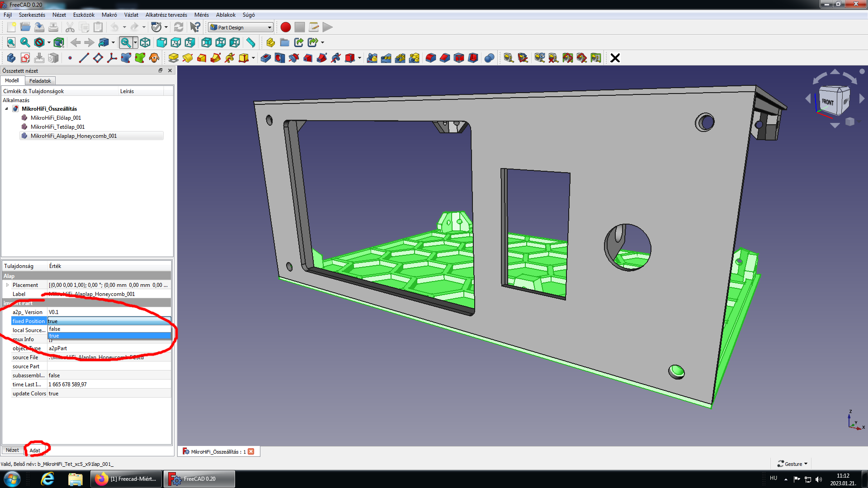The width and height of the screenshot is (868, 488).
Task: Start macro recording with red circle
Action: (x=285, y=27)
